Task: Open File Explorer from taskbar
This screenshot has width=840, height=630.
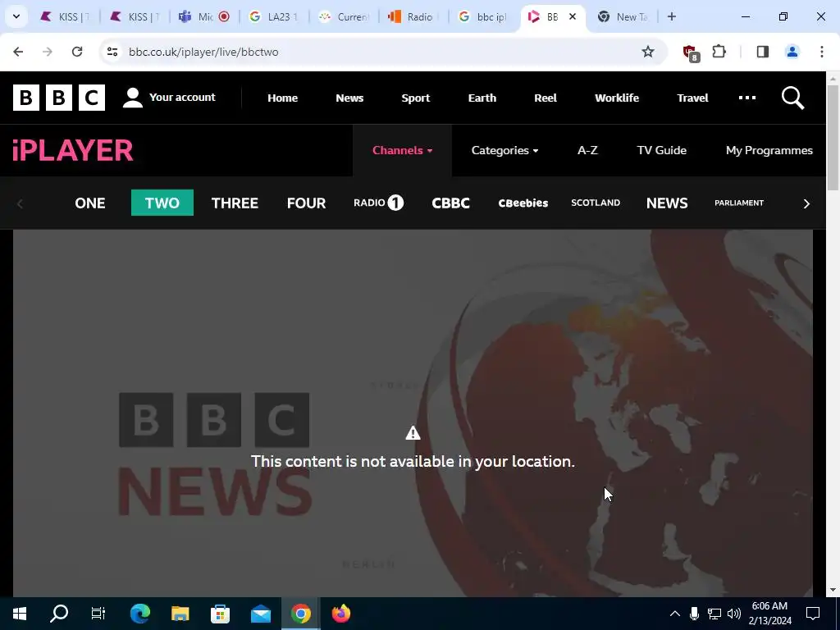Action: click(180, 614)
